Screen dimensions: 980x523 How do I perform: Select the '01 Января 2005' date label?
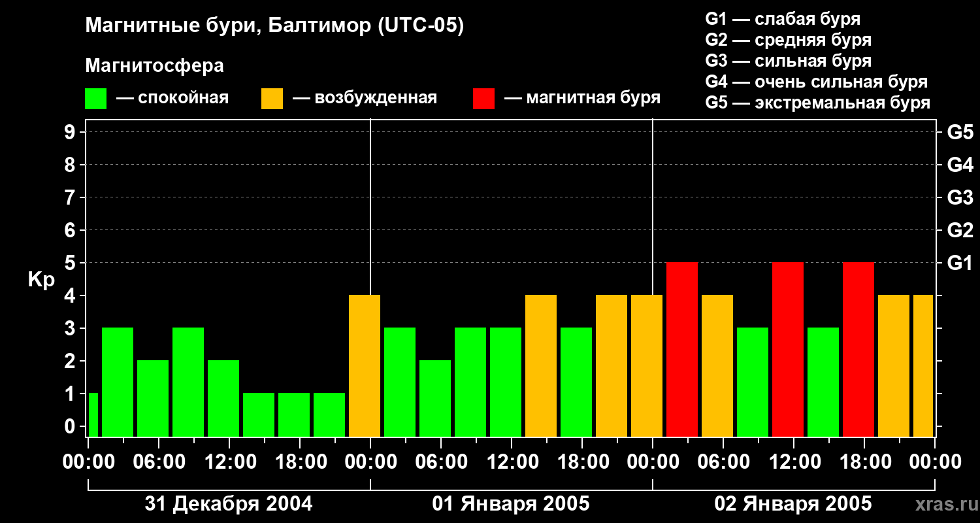click(511, 504)
